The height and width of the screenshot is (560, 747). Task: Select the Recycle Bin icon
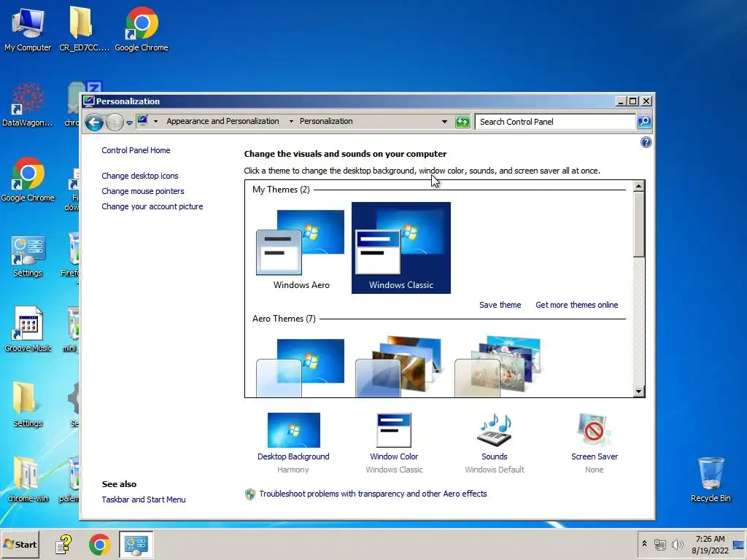click(x=711, y=480)
